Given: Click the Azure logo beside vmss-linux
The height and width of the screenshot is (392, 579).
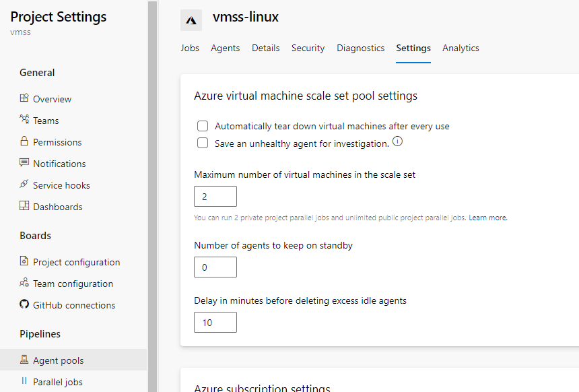Looking at the screenshot, I should pos(191,20).
